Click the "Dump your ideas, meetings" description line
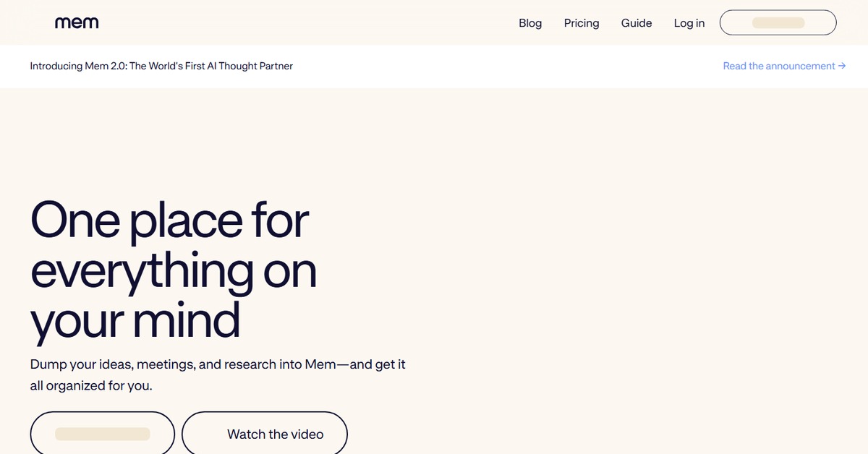 click(x=217, y=364)
